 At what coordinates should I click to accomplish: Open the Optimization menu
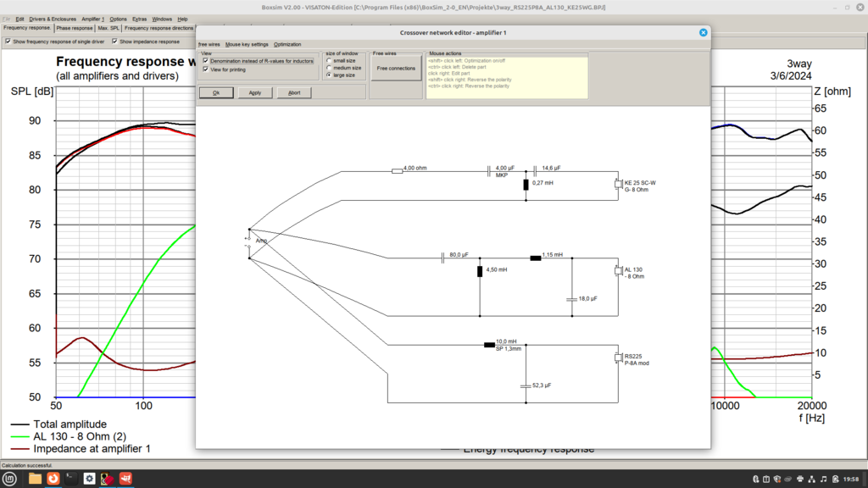coord(287,44)
